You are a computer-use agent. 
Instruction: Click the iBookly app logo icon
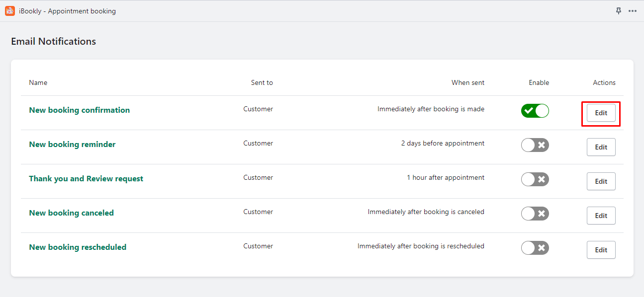(x=10, y=11)
